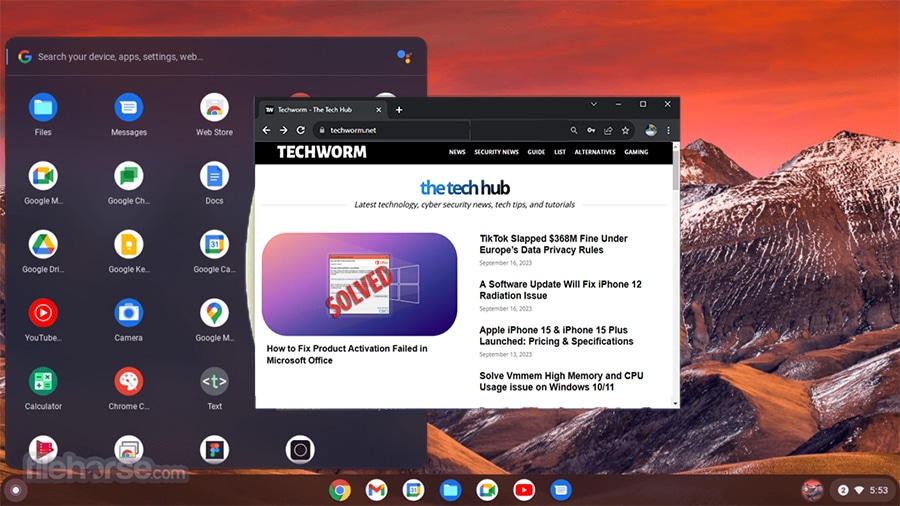Open Solve Vmmem High Memory article
The height and width of the screenshot is (506, 900).
click(561, 382)
